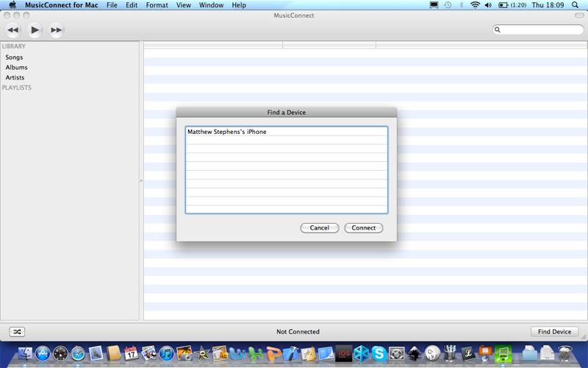
Task: Open the Help menu
Action: [239, 5]
